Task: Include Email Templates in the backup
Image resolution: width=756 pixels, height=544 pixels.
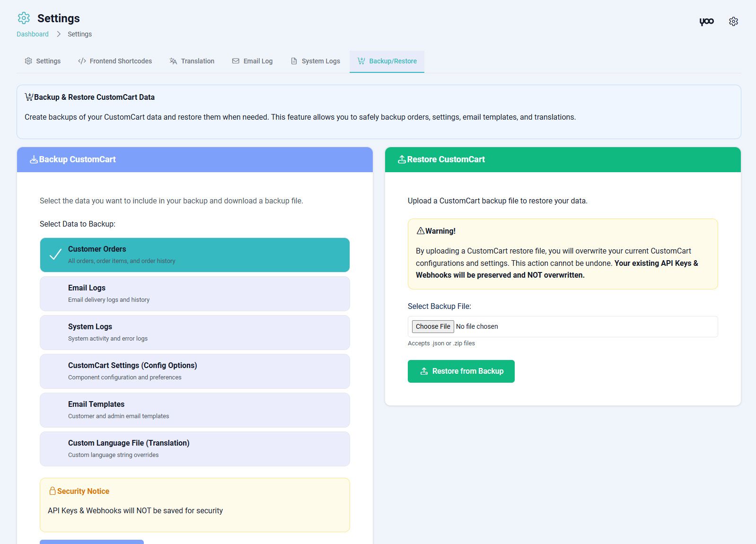Action: (x=194, y=410)
